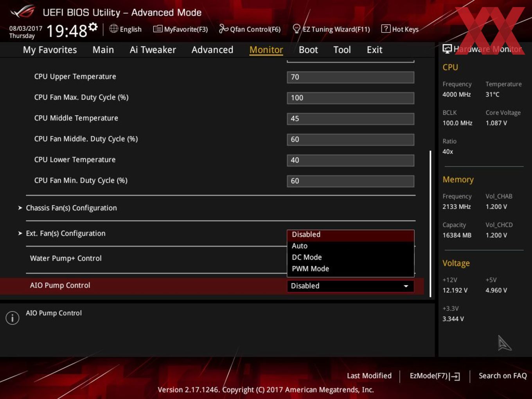
Task: Click the Hardware Monitor screen icon
Action: 447,49
